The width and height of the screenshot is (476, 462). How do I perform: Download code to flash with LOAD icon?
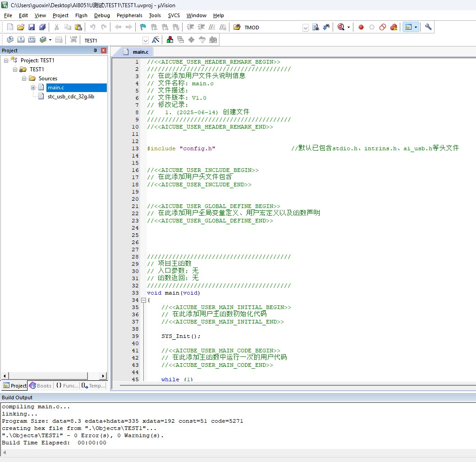(x=73, y=40)
